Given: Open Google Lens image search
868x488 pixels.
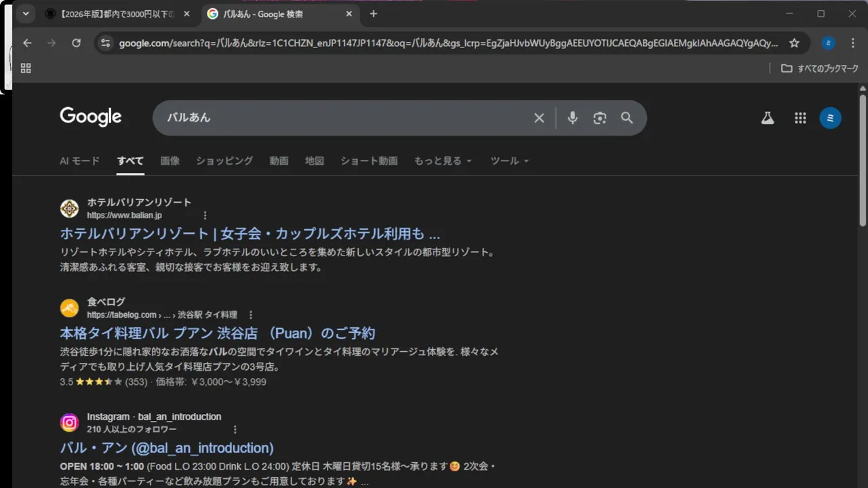Looking at the screenshot, I should (x=599, y=118).
